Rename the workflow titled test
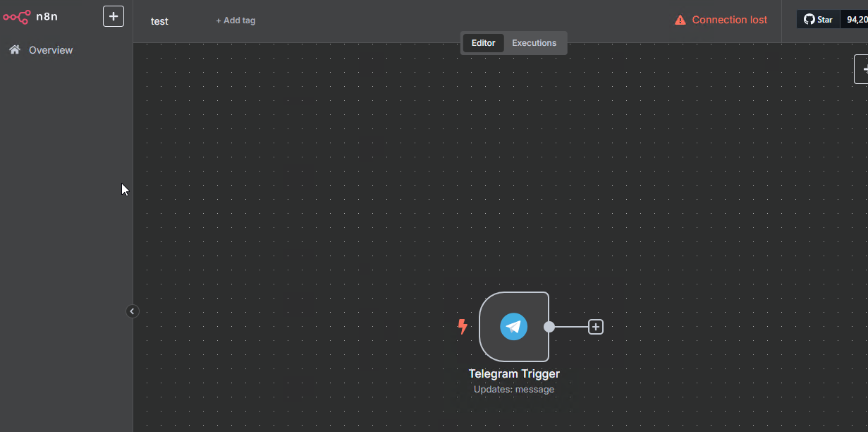Screen dimensions: 868x432 [x=159, y=21]
